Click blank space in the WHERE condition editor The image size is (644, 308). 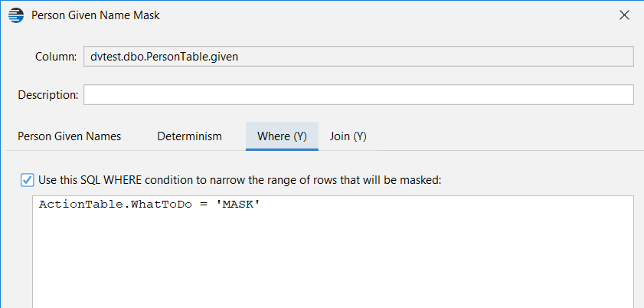[x=332, y=263]
